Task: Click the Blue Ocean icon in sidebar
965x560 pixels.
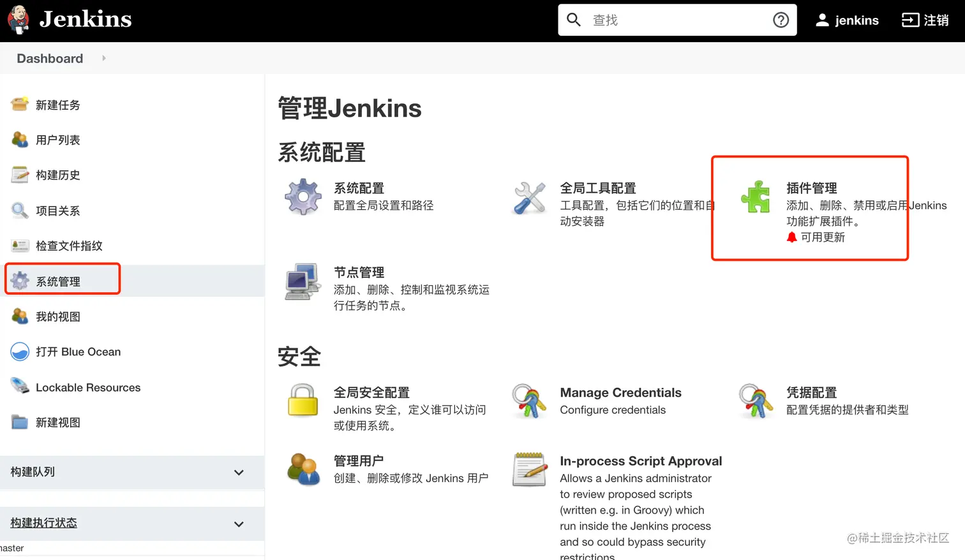Action: 19,351
